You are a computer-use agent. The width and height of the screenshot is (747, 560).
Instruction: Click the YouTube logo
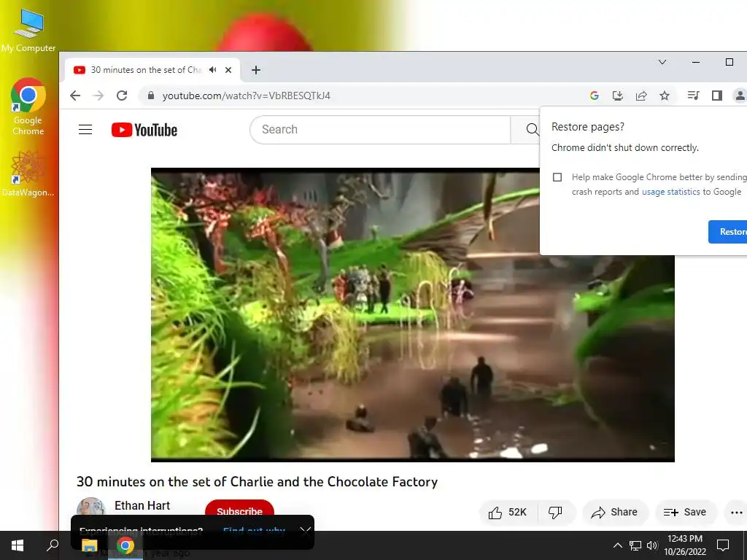click(144, 130)
